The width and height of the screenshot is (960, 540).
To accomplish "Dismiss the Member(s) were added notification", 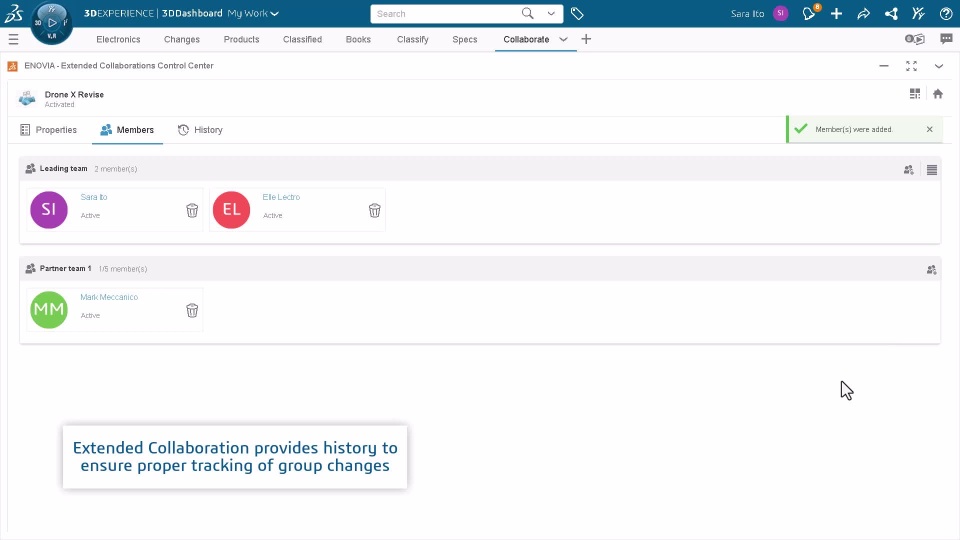I will pos(929,129).
